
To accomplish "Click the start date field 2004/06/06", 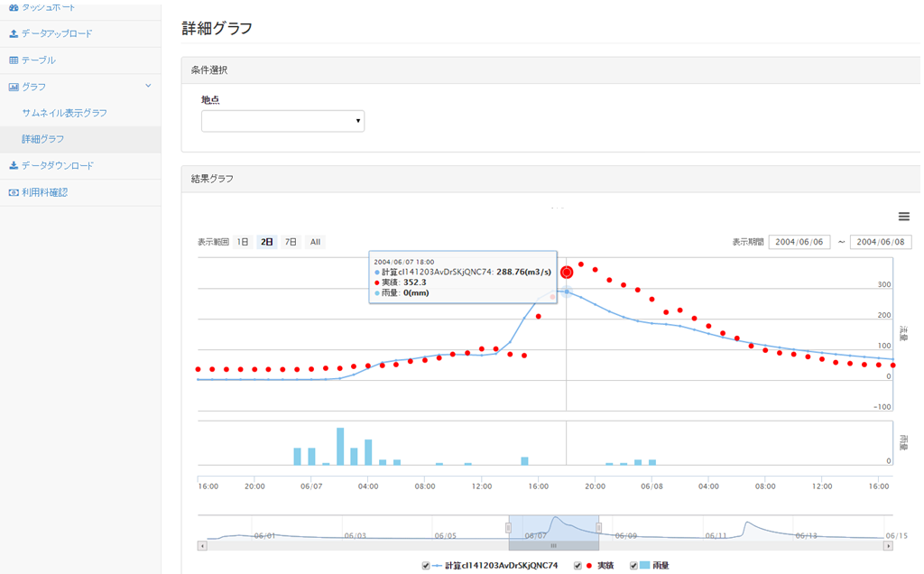I will pos(799,242).
